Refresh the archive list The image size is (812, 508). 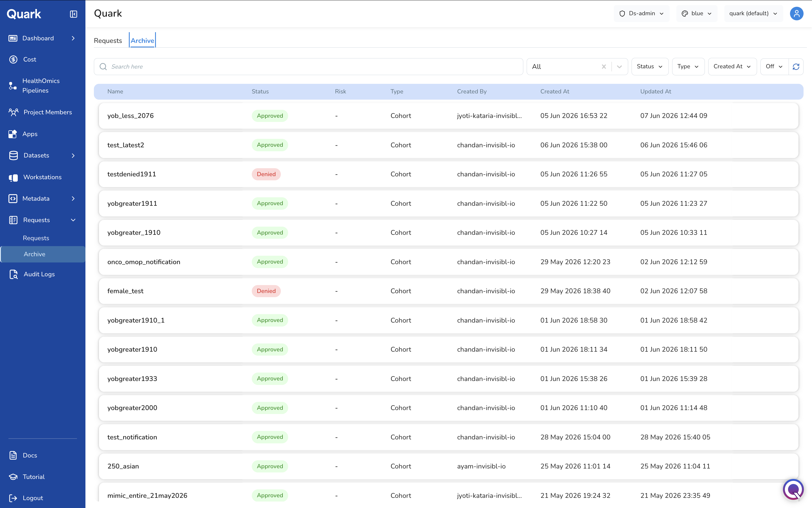coord(796,67)
